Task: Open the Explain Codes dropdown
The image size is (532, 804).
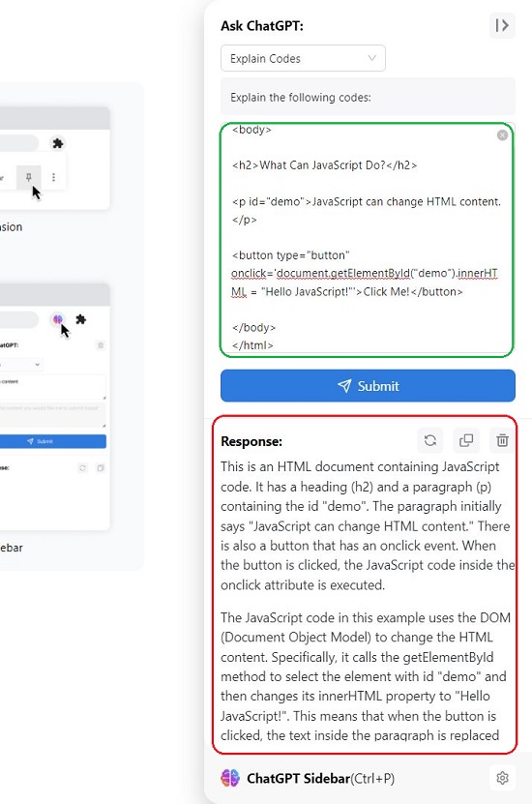Action: [x=303, y=58]
